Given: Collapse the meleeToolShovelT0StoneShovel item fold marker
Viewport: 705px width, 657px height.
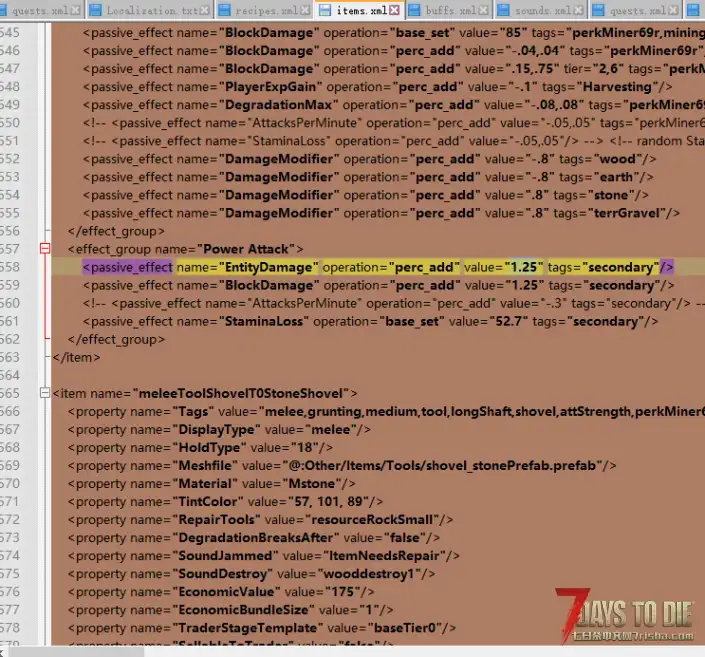Looking at the screenshot, I should click(44, 393).
